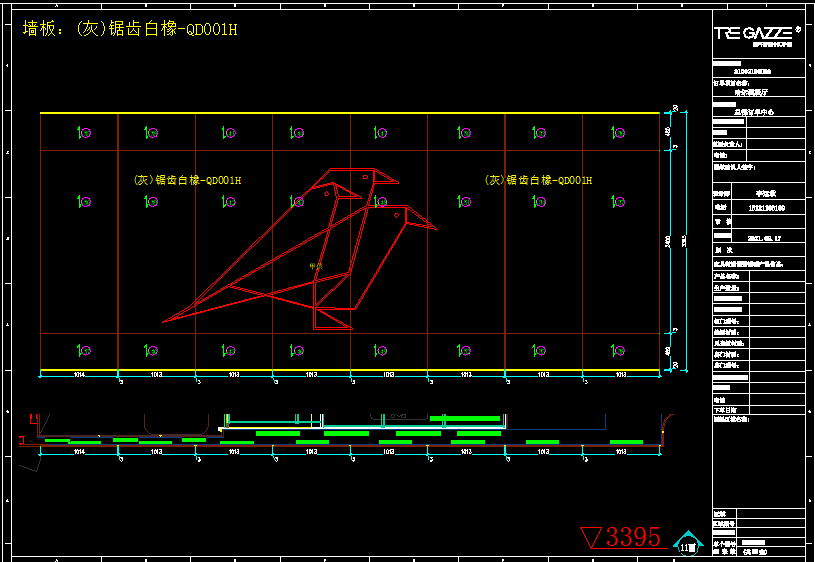Screen dimensions: 815x562
Task: Click the top-left magenta circle marker on wall panel
Action: (x=86, y=132)
